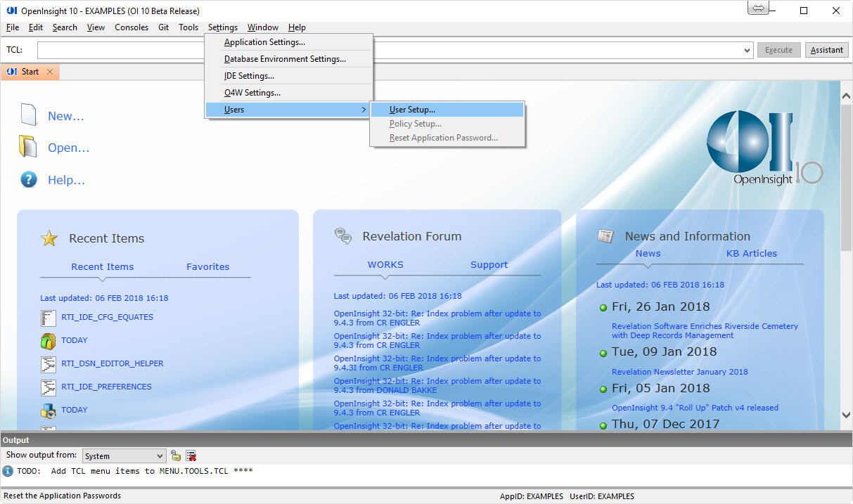Click the Open folder icon
853x504 pixels.
[x=27, y=146]
